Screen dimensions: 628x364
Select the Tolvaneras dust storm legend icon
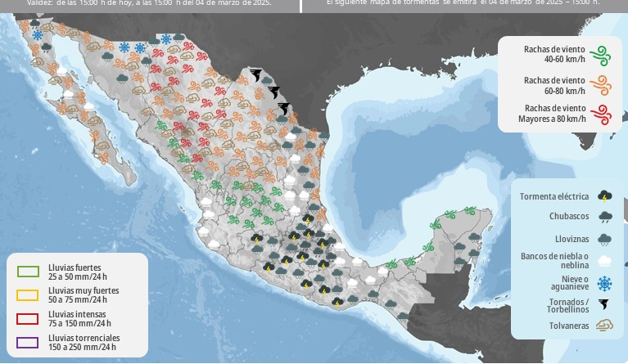[x=605, y=326]
